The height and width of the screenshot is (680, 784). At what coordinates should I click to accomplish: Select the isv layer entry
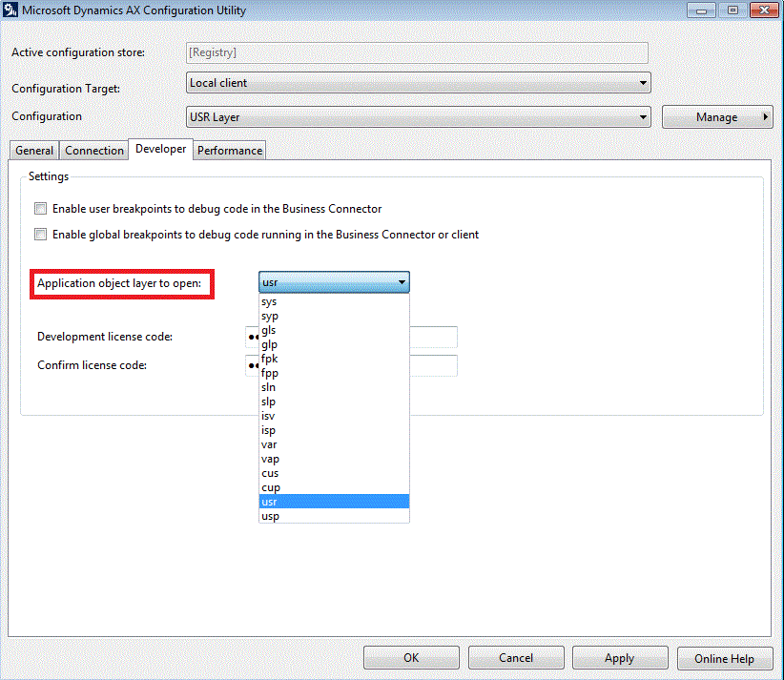pos(268,416)
